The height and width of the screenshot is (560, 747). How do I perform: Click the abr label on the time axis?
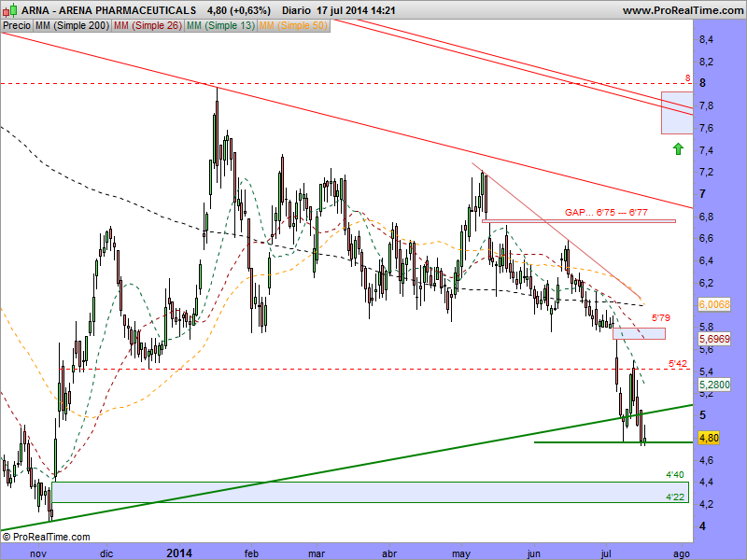pyautogui.click(x=389, y=553)
